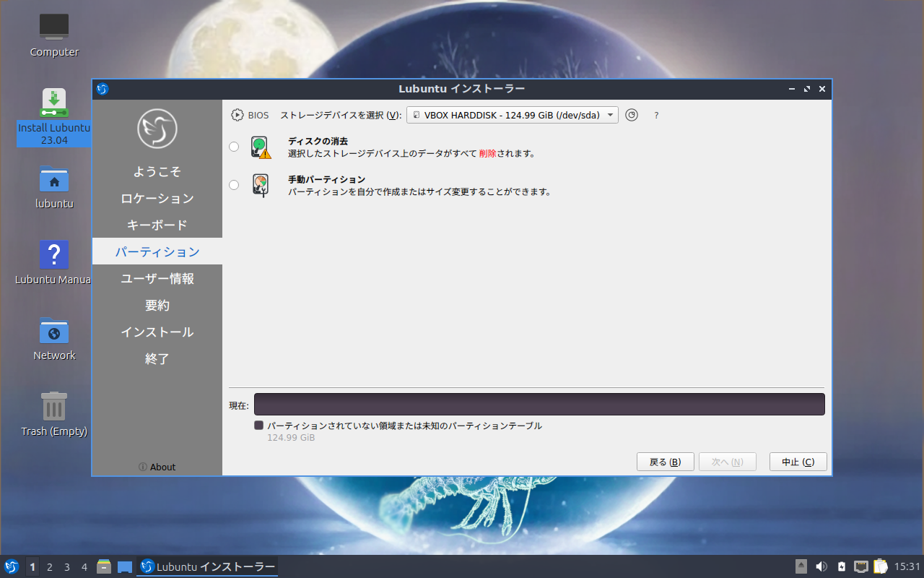The image size is (924, 578).
Task: Click Lubuntu インストーラー taskbar entry
Action: pyautogui.click(x=208, y=567)
